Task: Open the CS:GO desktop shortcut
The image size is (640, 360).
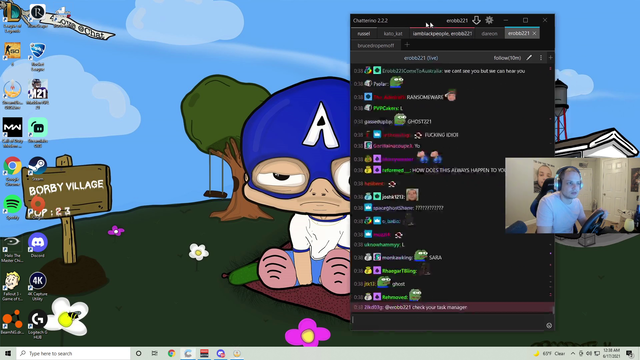Action: tap(12, 53)
